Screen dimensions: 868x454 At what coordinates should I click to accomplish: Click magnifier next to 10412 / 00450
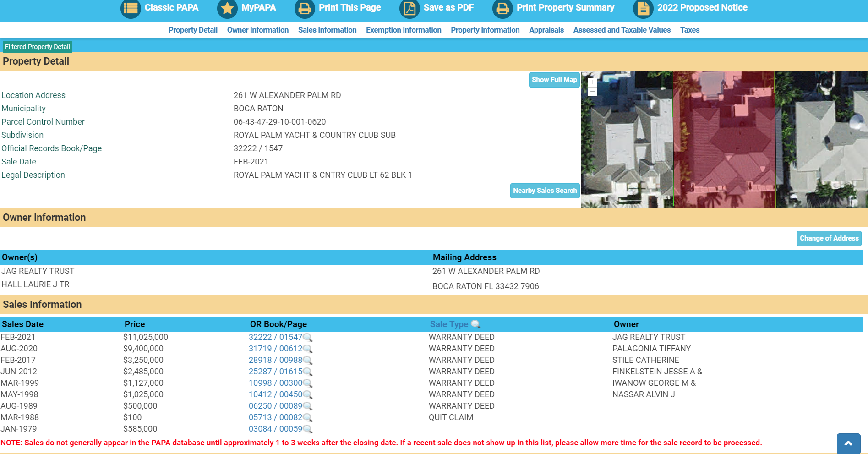point(308,395)
